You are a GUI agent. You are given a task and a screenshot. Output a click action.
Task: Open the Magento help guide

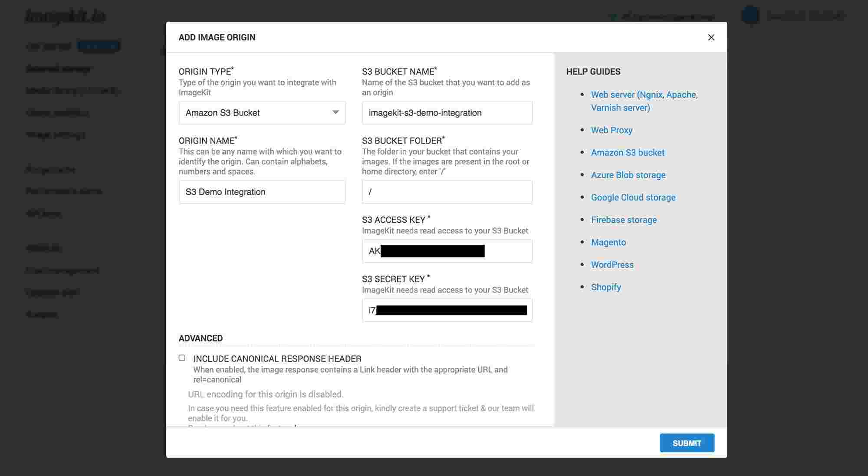(x=608, y=242)
